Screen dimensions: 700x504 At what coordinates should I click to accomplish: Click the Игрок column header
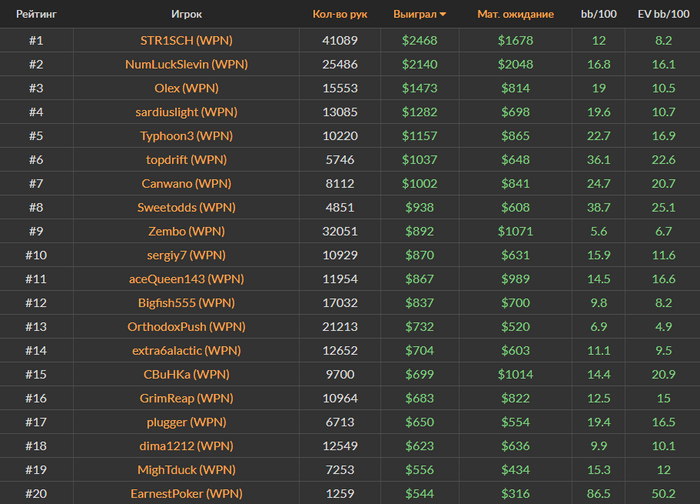(x=186, y=15)
